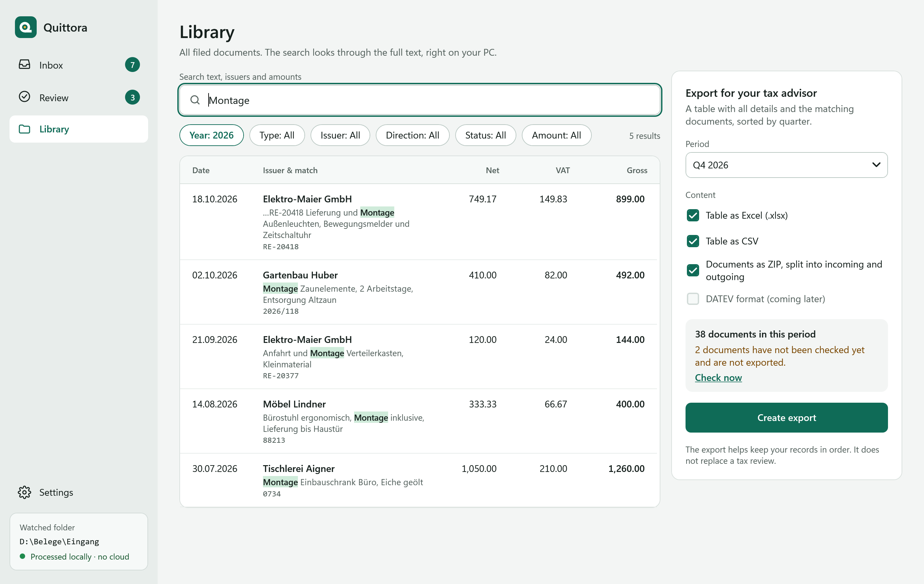Open the Amount: All filter
924x584 pixels.
point(556,135)
